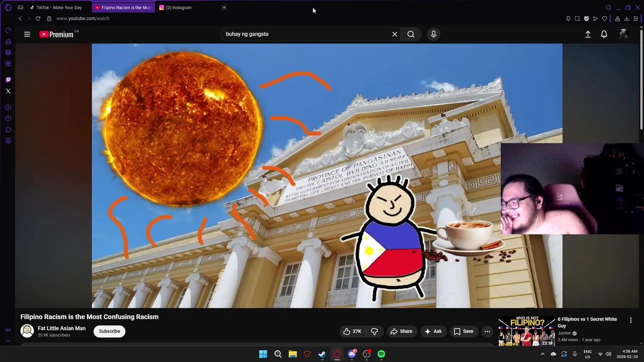Go back to the previous page
Screen dimensions: 644x362
point(20,19)
